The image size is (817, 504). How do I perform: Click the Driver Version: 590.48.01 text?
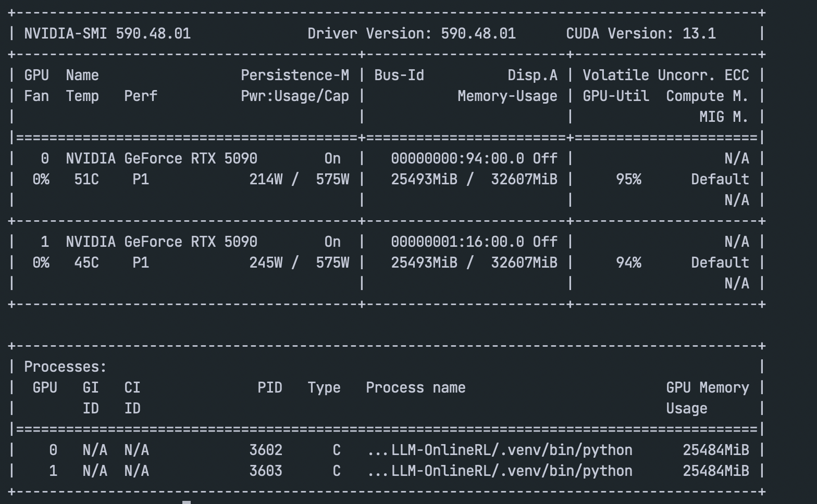(412, 34)
